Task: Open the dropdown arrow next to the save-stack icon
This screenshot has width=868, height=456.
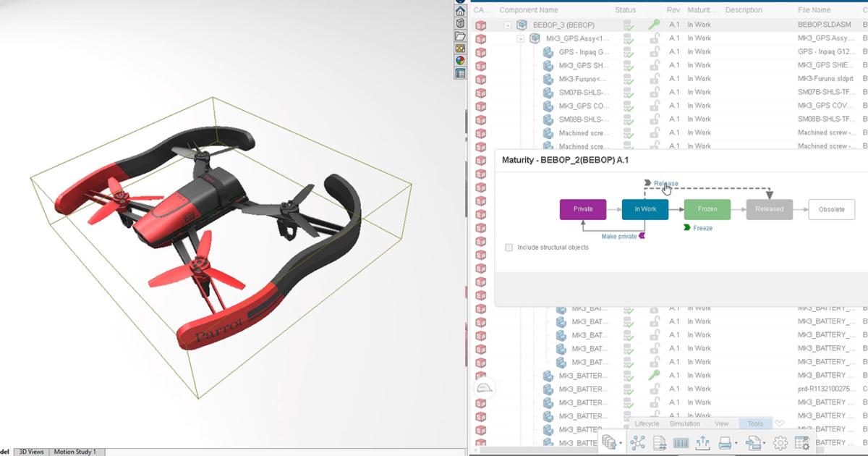Action: point(620,443)
